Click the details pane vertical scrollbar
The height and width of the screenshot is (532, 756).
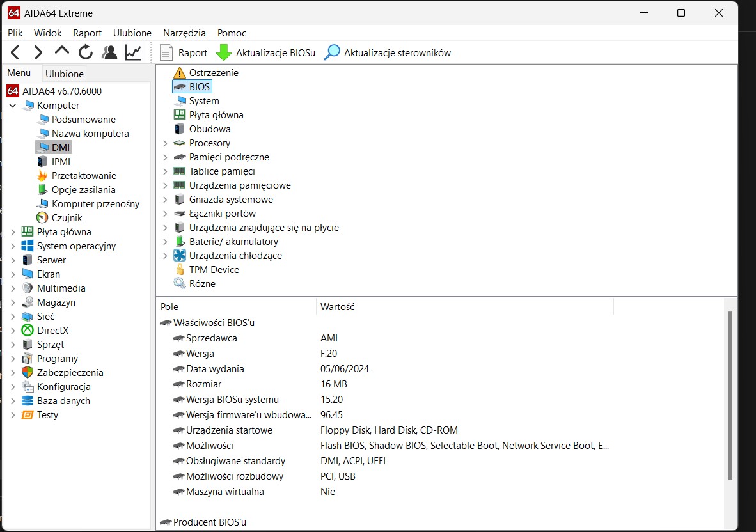730,396
